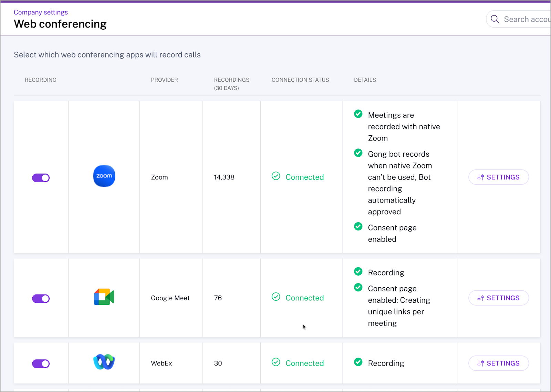Click WebEx's Connected status text
The width and height of the screenshot is (551, 392).
click(305, 363)
